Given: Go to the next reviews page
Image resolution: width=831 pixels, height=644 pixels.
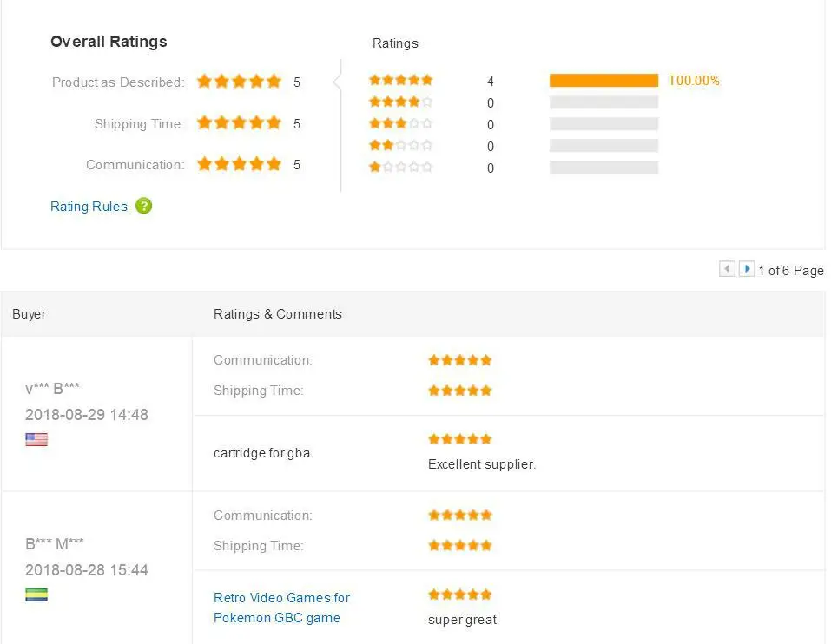Looking at the screenshot, I should 746,270.
